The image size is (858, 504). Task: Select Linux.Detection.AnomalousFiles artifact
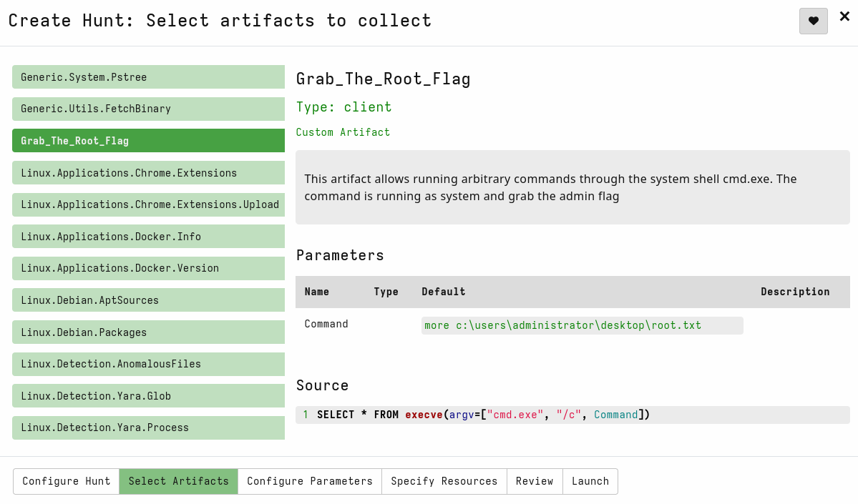148,364
